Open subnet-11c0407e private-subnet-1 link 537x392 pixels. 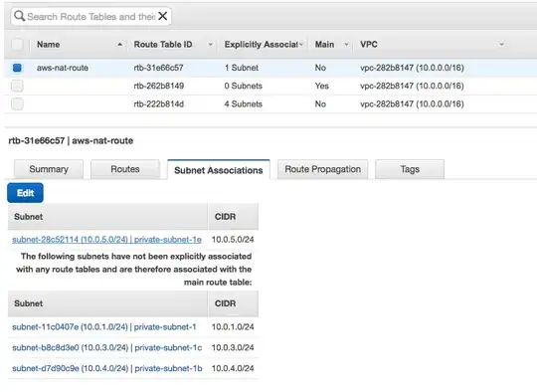click(x=104, y=327)
